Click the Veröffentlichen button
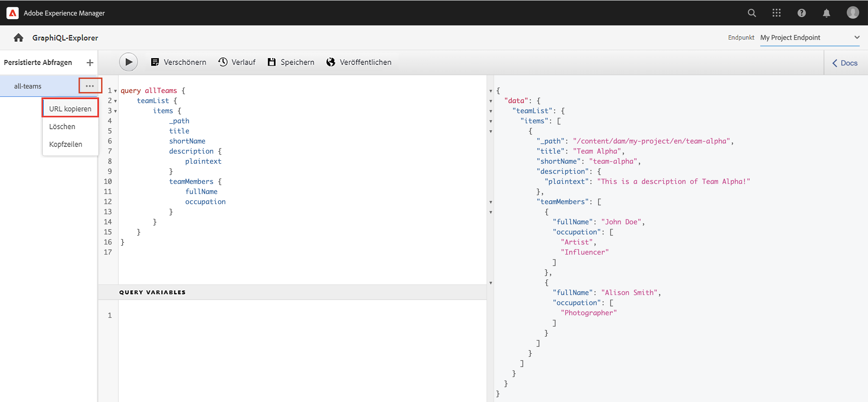 pyautogui.click(x=359, y=62)
